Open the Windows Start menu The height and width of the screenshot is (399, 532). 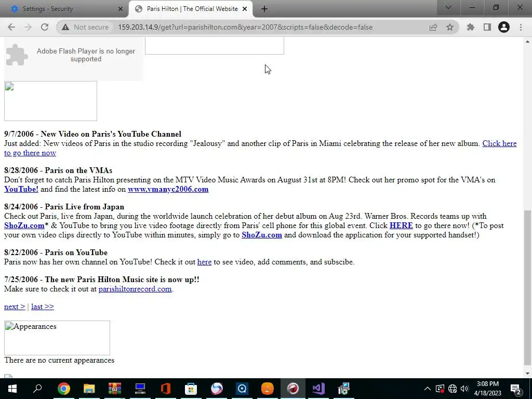coord(12,389)
